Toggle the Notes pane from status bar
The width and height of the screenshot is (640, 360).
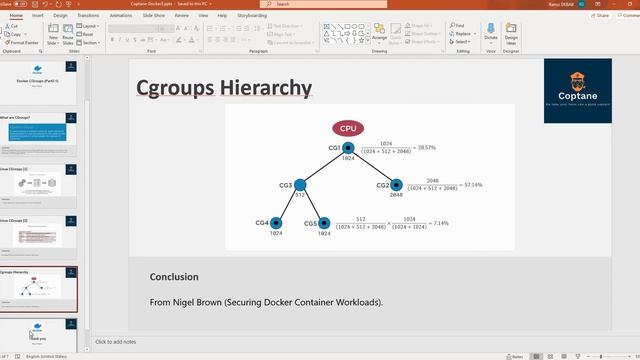pyautogui.click(x=515, y=356)
